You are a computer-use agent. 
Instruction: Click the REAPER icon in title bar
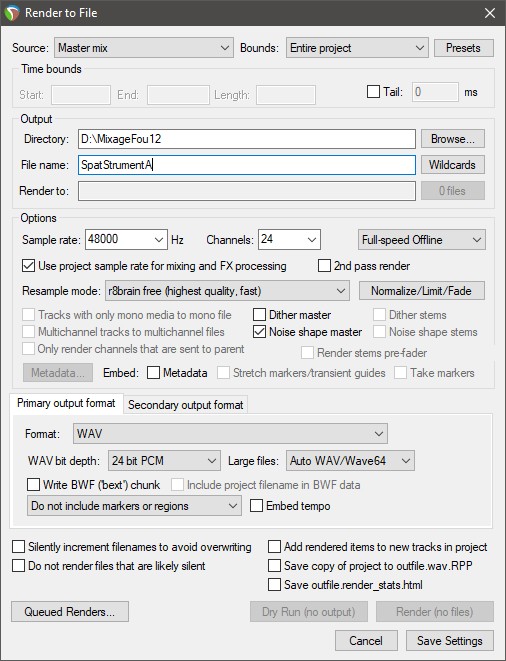tap(12, 13)
